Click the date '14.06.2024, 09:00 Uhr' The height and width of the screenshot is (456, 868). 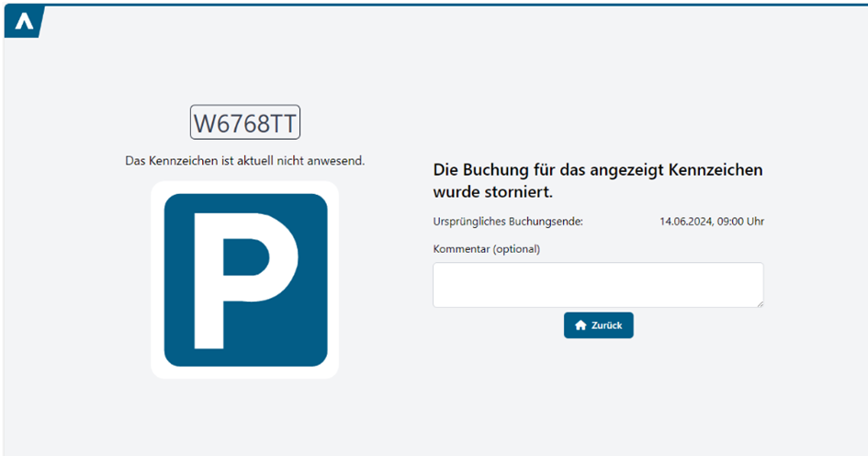tap(712, 222)
